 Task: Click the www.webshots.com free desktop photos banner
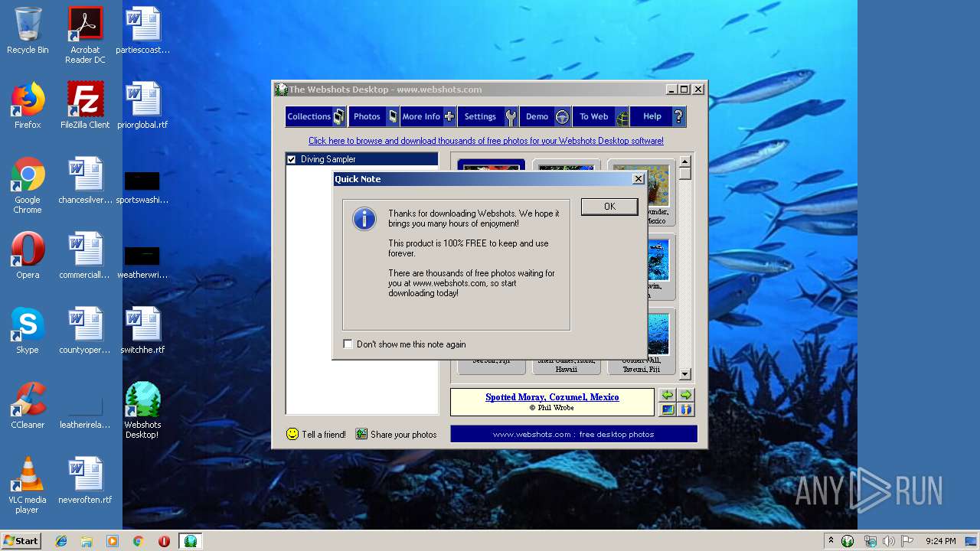click(x=573, y=434)
